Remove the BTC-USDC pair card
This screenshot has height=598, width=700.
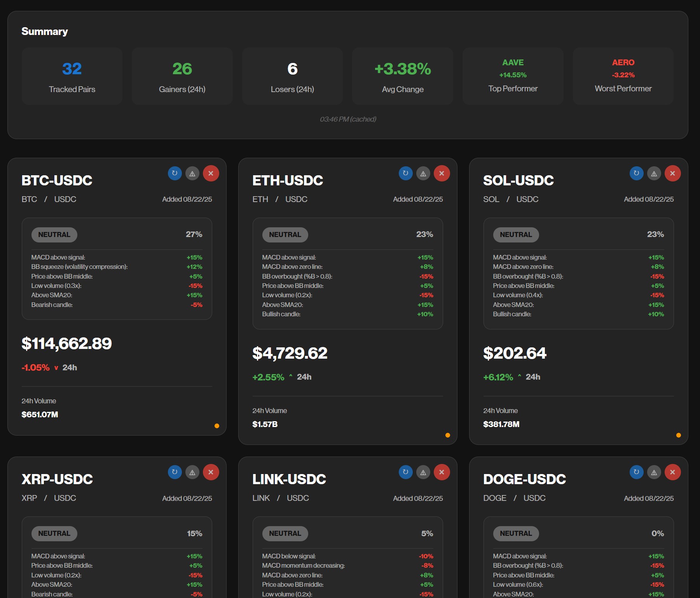tap(211, 173)
